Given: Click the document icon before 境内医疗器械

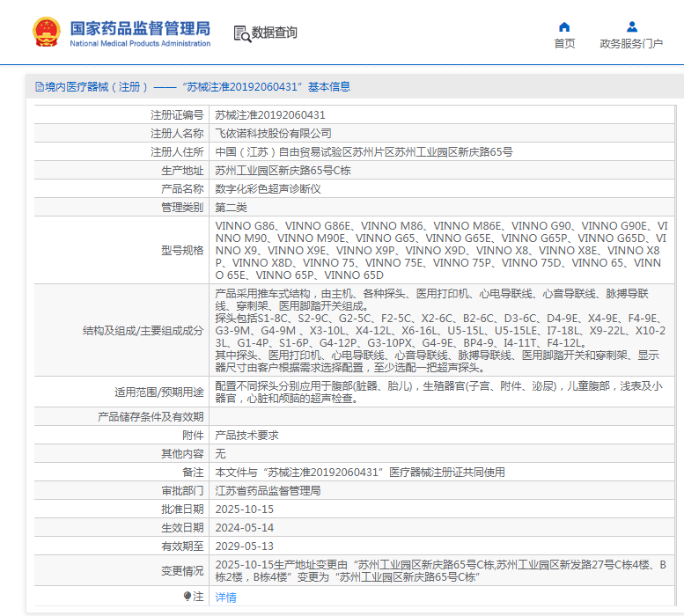Looking at the screenshot, I should [39, 86].
